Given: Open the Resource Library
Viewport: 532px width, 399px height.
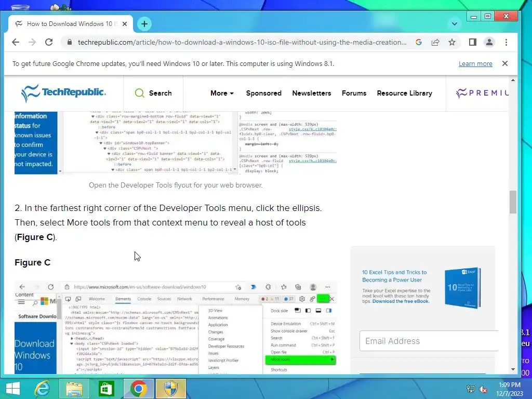Looking at the screenshot, I should click(x=404, y=93).
